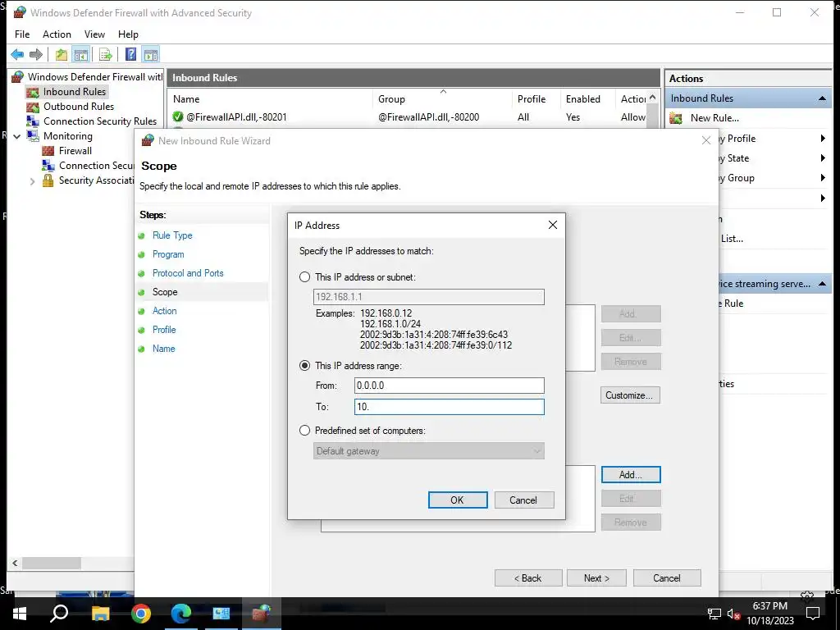Toggle Show/Hide Console Tree toolbar icon
Viewport: 840px width, 630px height.
click(81, 54)
